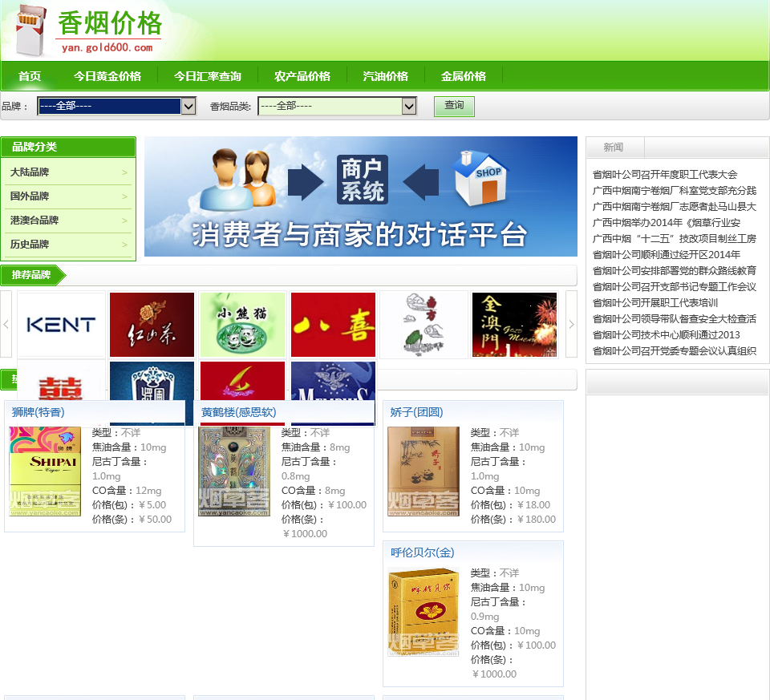Expand the 大陆品牌 category

pos(68,172)
